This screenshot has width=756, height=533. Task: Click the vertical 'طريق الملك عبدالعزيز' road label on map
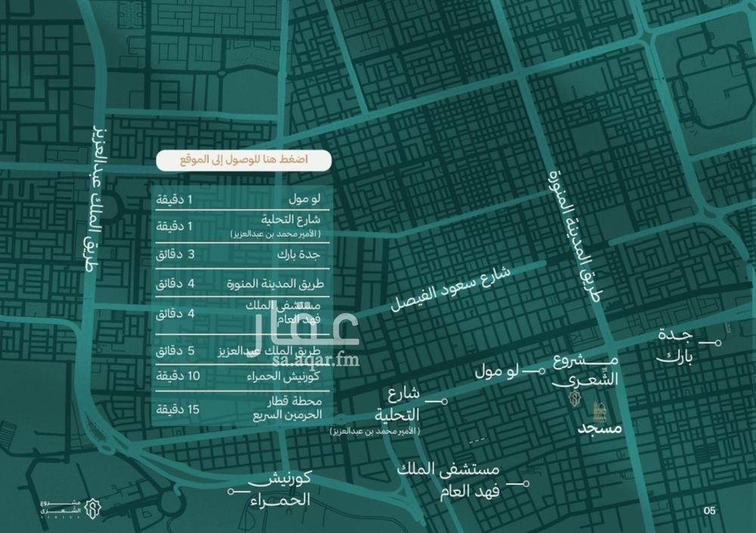[x=95, y=198]
